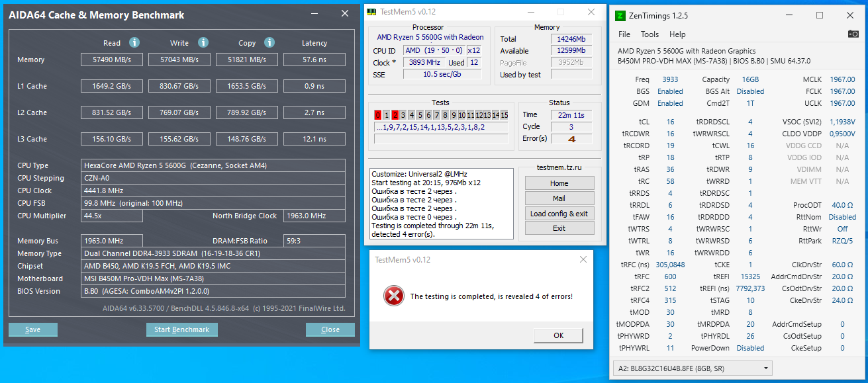Screen dimensions: 868x383
Task: Click ZenTimings Capacity value 16GB
Action: point(750,79)
